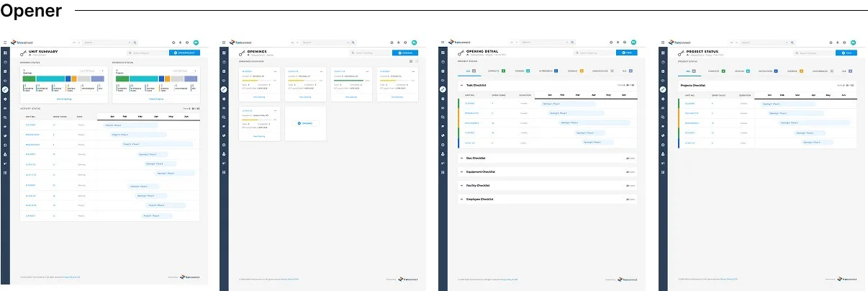
Task: Select COMPLETE tab in Opening Detail
Action: 496,71
